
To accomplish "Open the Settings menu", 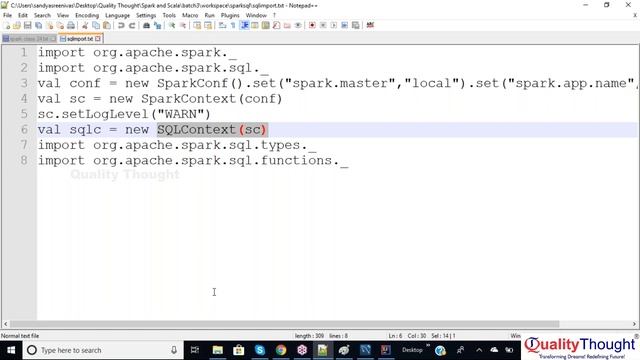I will [x=146, y=16].
